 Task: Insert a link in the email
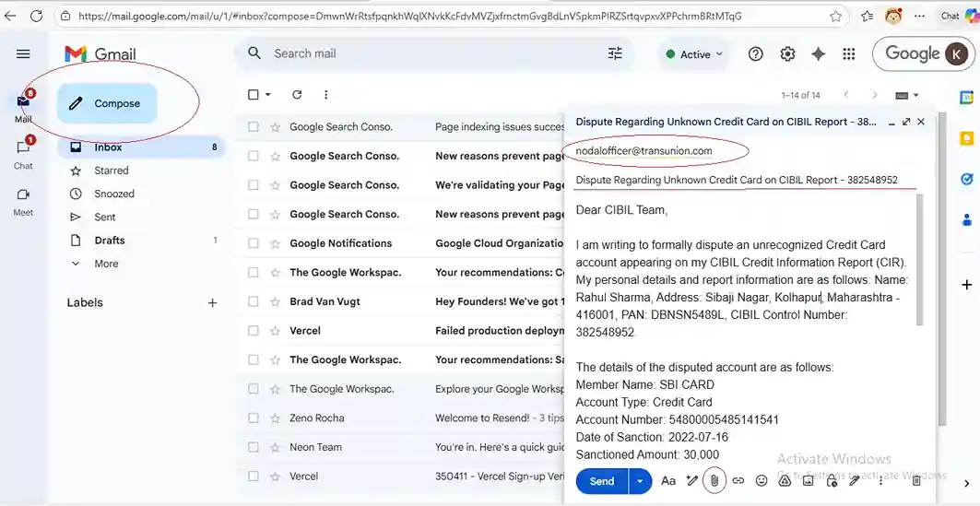(738, 480)
